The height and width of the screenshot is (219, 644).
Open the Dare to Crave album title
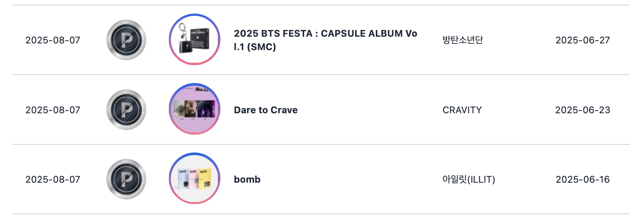click(x=266, y=110)
